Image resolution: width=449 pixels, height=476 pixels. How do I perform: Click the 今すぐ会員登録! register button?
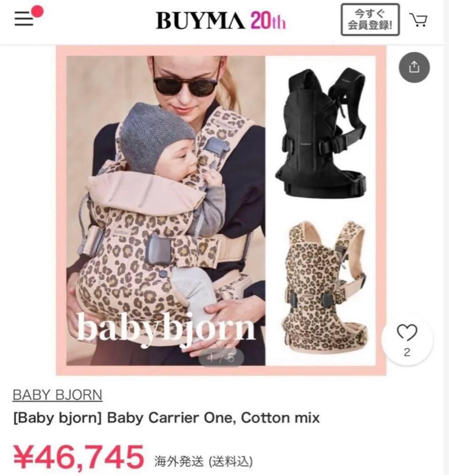click(370, 20)
